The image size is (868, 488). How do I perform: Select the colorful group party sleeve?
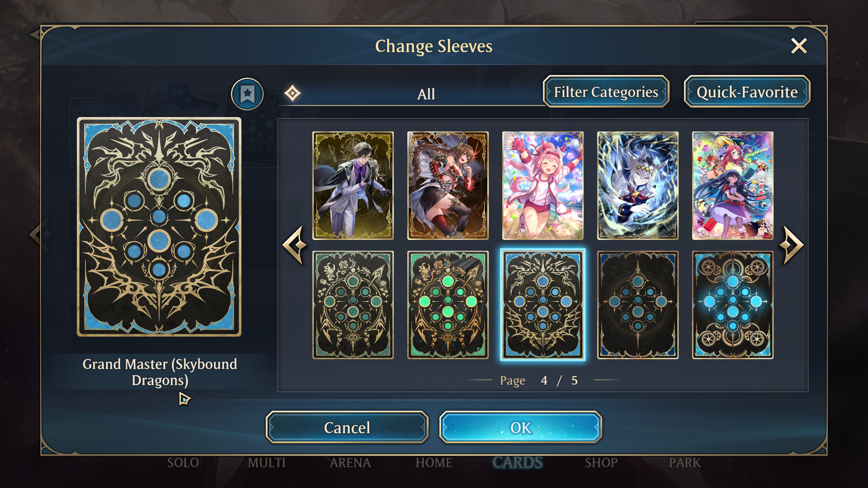click(x=733, y=186)
